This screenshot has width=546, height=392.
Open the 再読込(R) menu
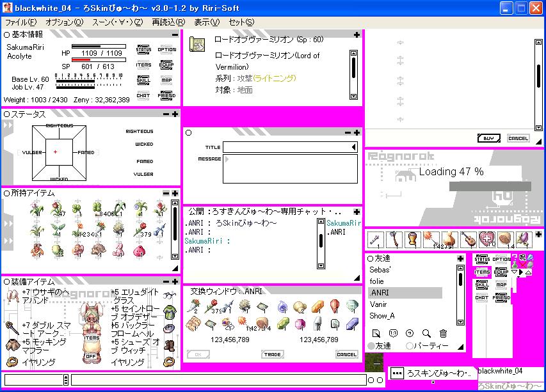click(x=168, y=22)
